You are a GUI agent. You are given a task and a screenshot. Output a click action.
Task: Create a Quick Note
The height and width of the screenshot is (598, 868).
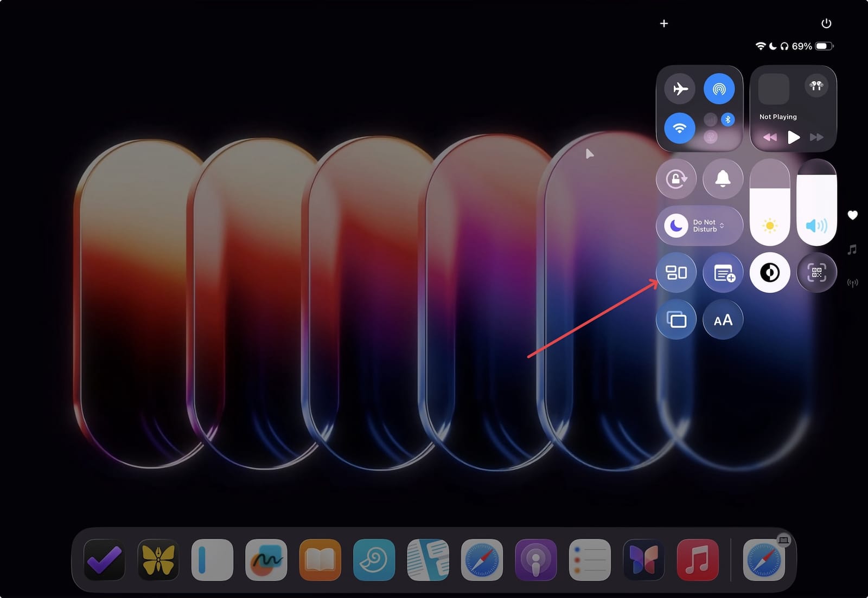723,273
